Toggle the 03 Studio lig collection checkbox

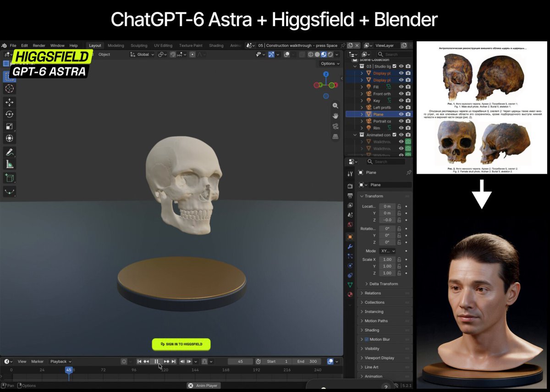coord(394,66)
